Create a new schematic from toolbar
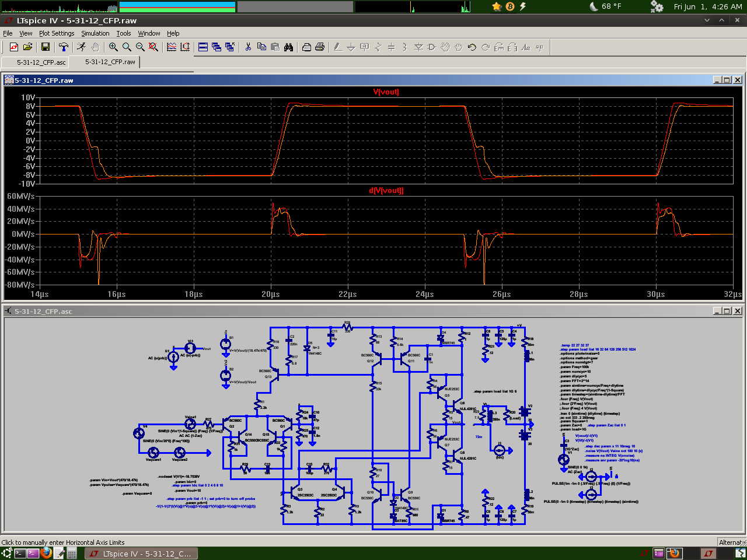 [14, 47]
